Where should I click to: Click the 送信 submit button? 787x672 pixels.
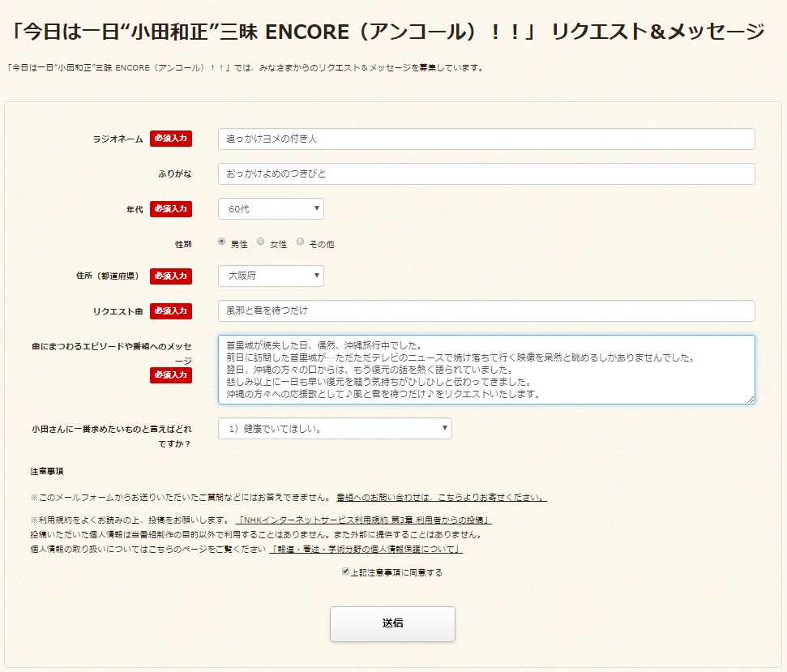click(392, 624)
